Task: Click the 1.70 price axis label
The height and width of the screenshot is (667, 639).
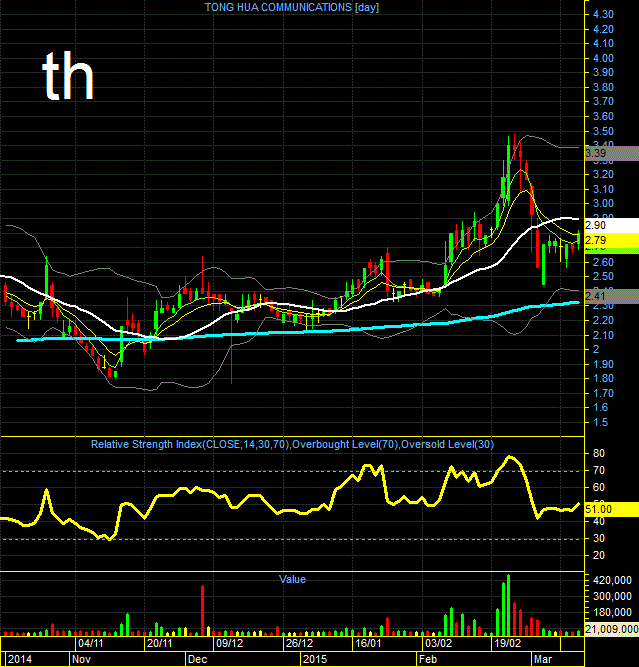Action: tap(603, 393)
